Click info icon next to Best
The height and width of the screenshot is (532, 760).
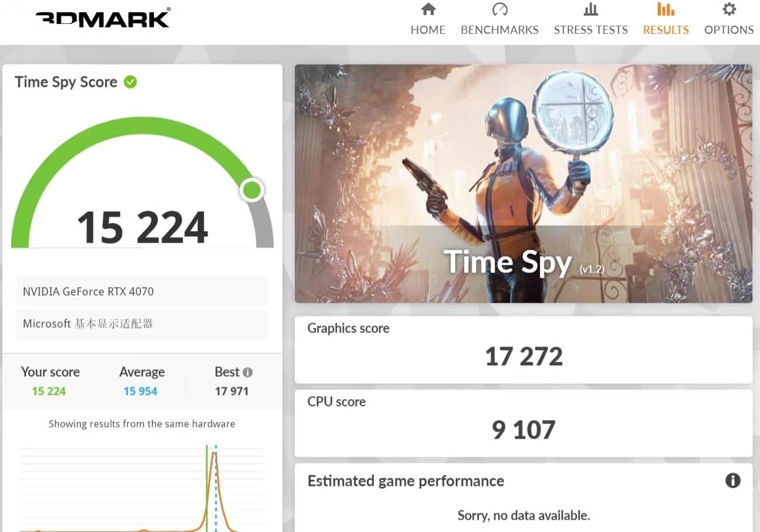pyautogui.click(x=248, y=372)
